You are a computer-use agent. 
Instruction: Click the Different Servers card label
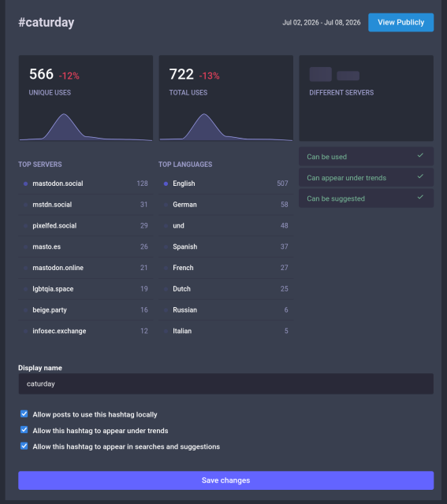(x=341, y=93)
